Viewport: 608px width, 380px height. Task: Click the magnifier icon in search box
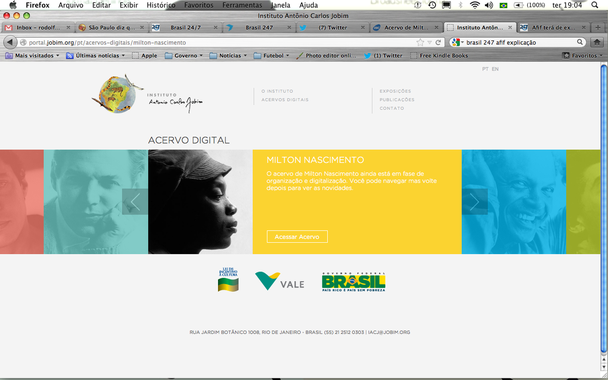pos(580,42)
